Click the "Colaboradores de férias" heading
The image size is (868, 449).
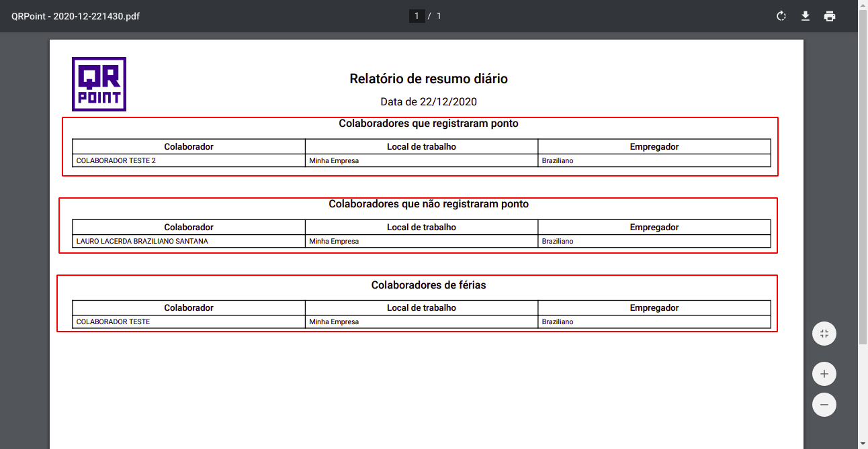[x=429, y=285]
